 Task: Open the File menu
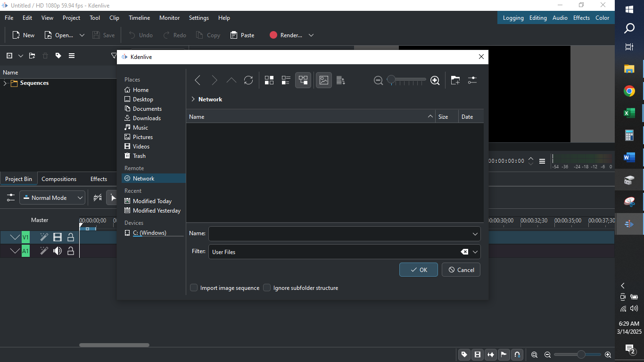coord(9,18)
